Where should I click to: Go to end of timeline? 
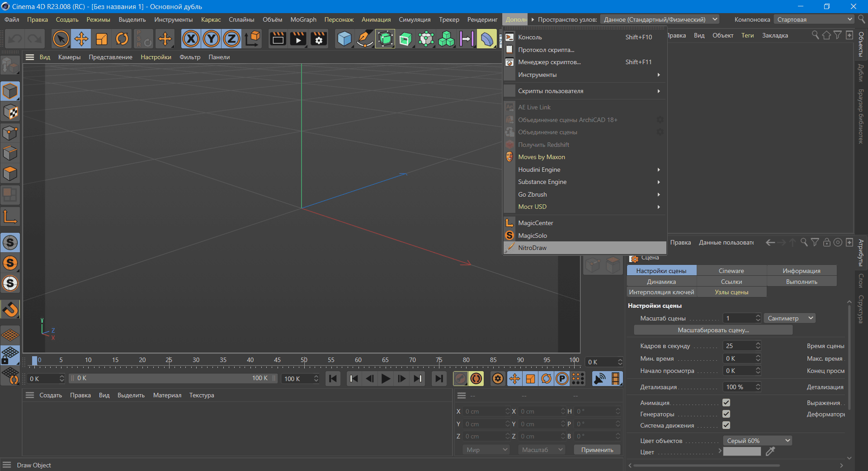point(439,379)
